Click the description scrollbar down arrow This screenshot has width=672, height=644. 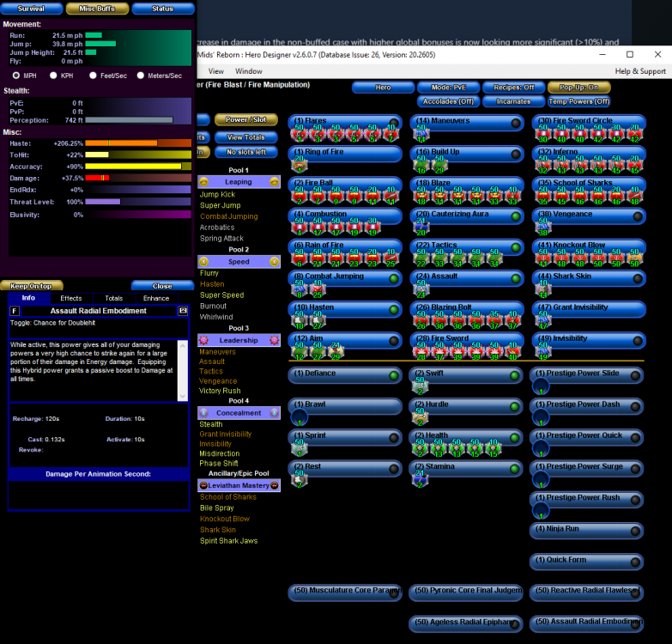[183, 396]
